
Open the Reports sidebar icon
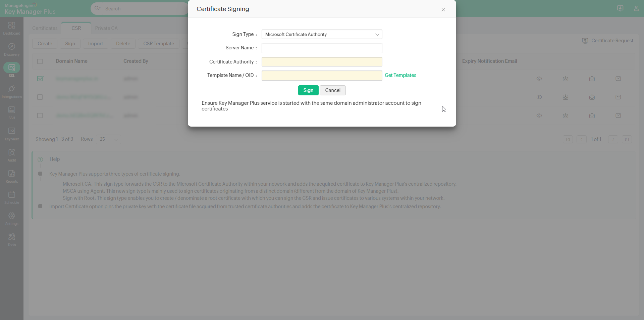click(12, 176)
